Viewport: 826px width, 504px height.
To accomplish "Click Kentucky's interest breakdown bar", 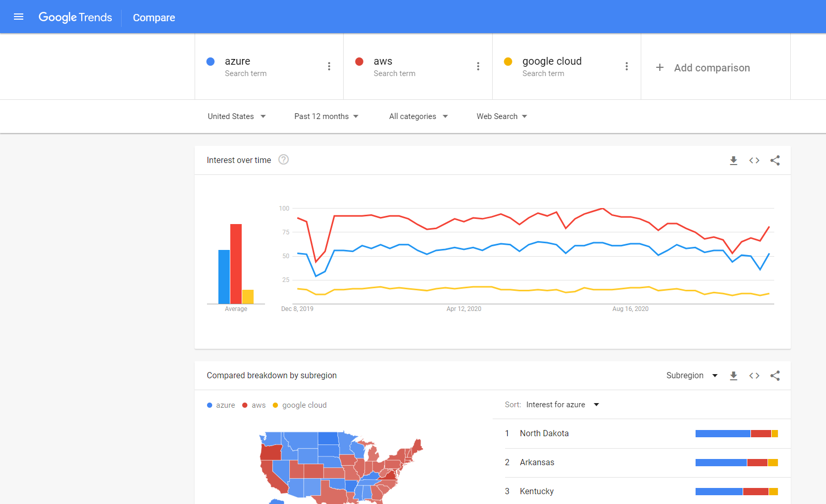I will pos(736,492).
